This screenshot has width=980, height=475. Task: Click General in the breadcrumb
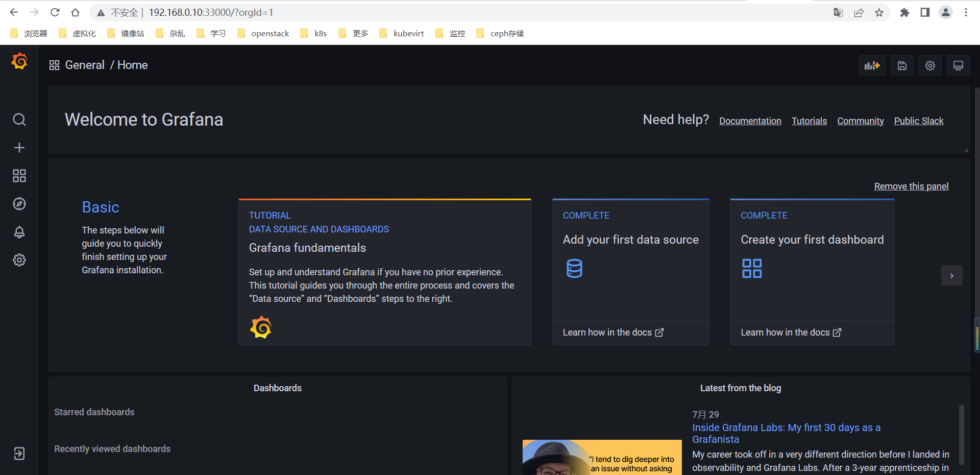(x=85, y=65)
